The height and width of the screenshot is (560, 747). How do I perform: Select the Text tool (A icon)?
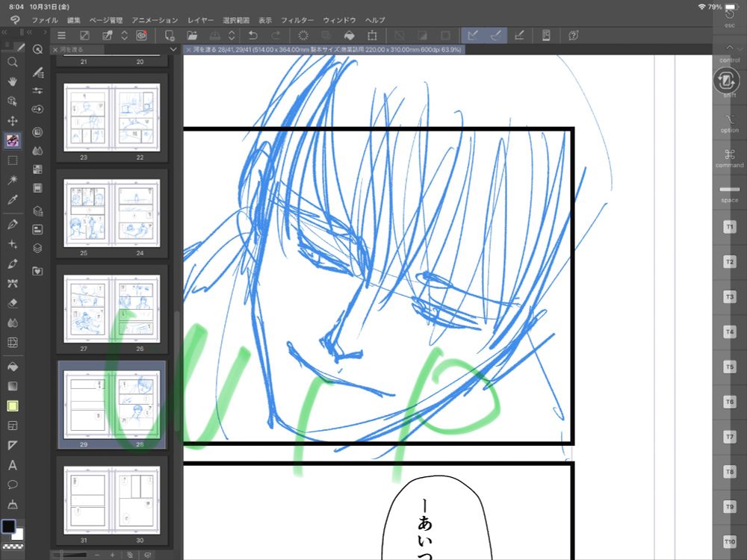pos(13,465)
